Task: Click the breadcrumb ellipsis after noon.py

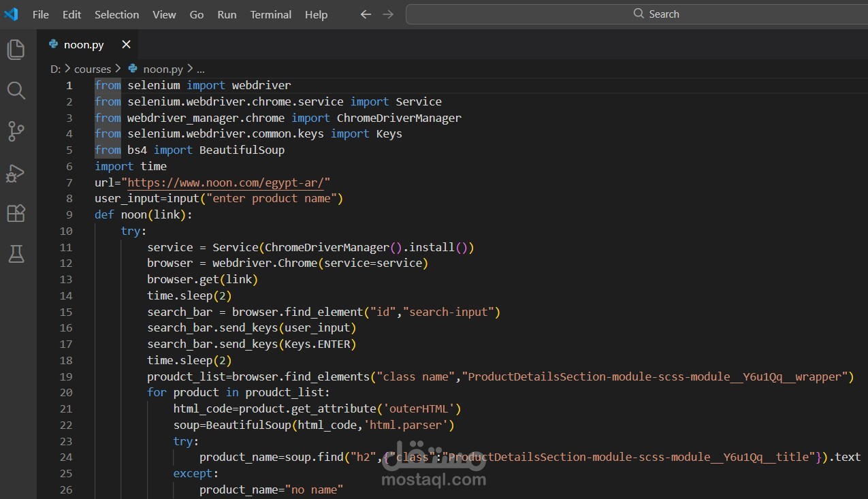Action: (200, 69)
